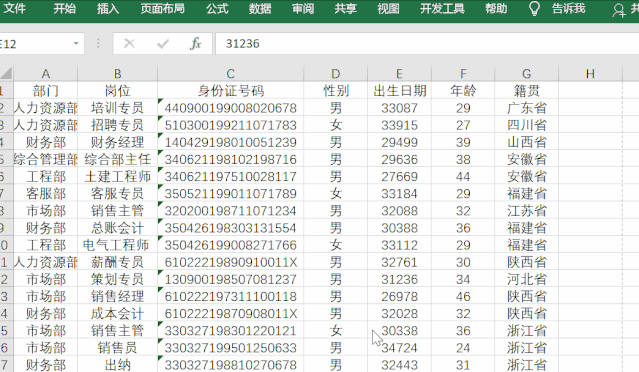Select cell containing 四川省
This screenshot has height=372, width=639.
527,125
